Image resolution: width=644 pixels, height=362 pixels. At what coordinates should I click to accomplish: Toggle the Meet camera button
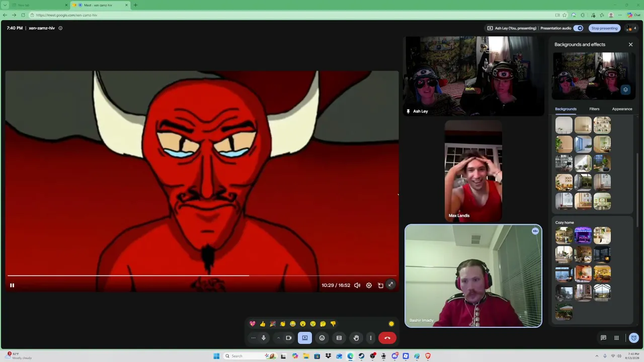(x=289, y=338)
